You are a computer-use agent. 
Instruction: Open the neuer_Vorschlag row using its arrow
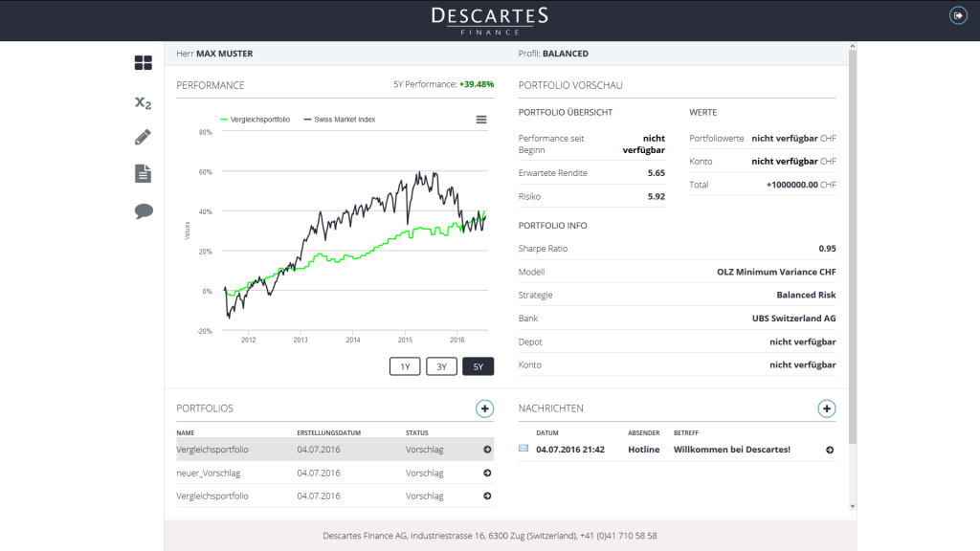[x=487, y=472]
